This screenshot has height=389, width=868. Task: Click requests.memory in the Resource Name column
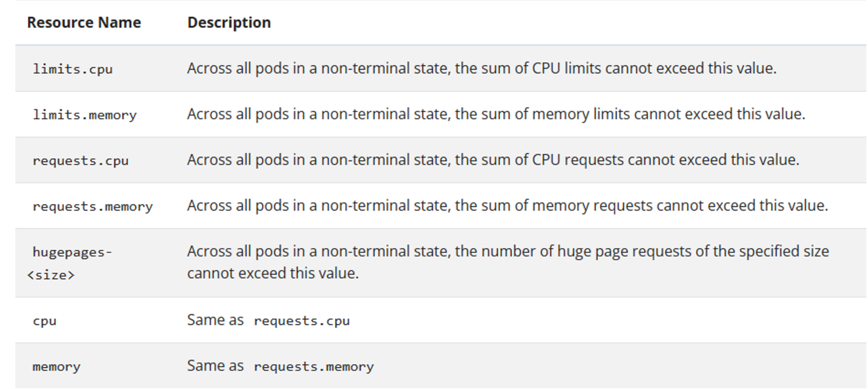click(92, 206)
